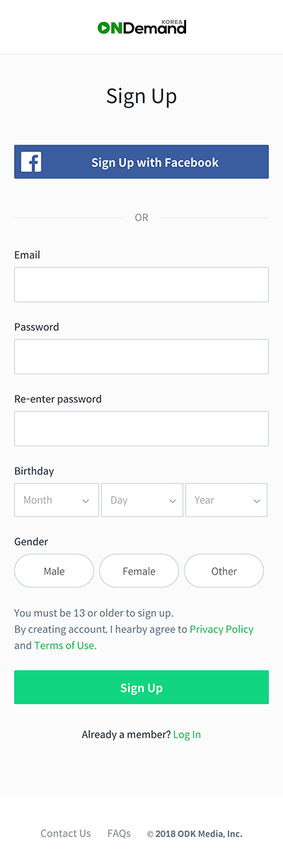Viewport: 283px width, 868px height.
Task: Click the Day dropdown chevron arrow
Action: coord(173,501)
